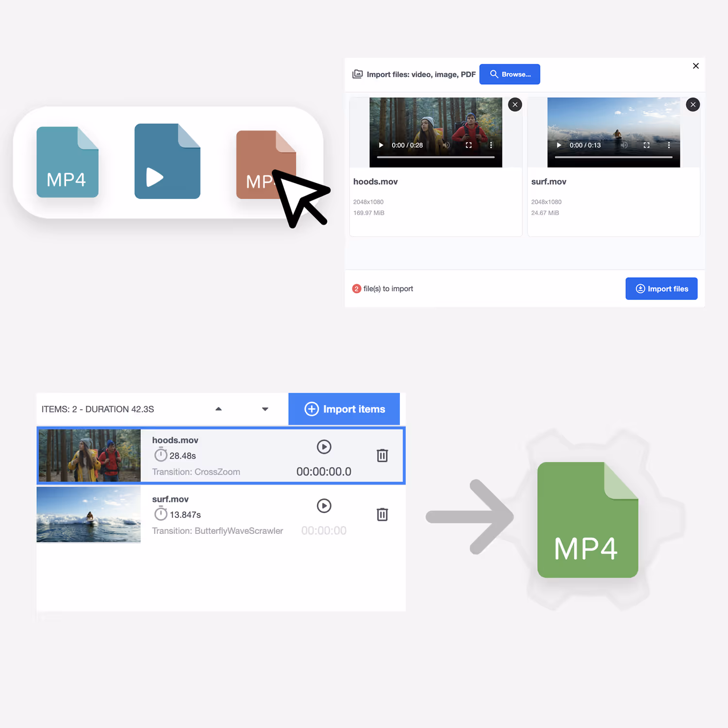Click the green MP4 output file icon
The image size is (728, 728).
588,520
